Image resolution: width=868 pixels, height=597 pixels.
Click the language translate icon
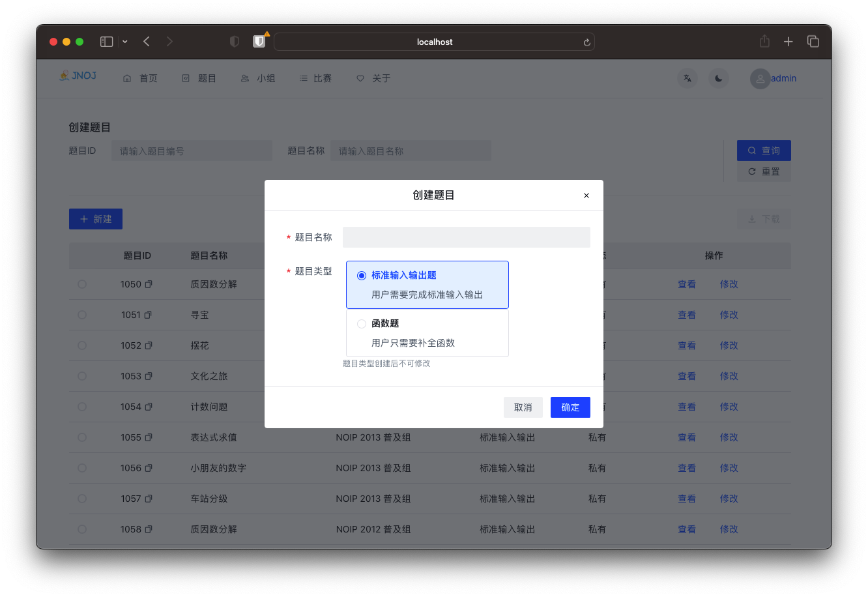(x=687, y=78)
